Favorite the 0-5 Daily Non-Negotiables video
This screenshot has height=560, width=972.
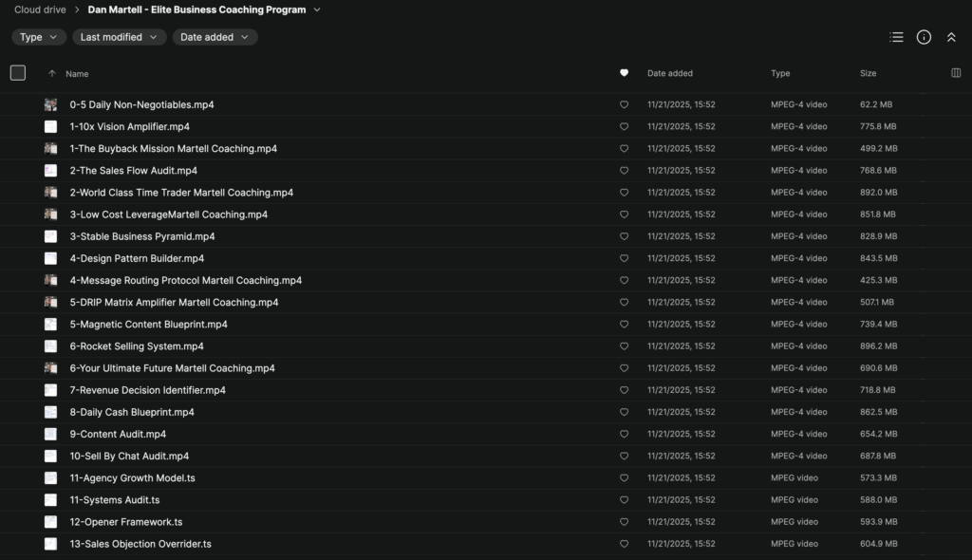(x=624, y=104)
